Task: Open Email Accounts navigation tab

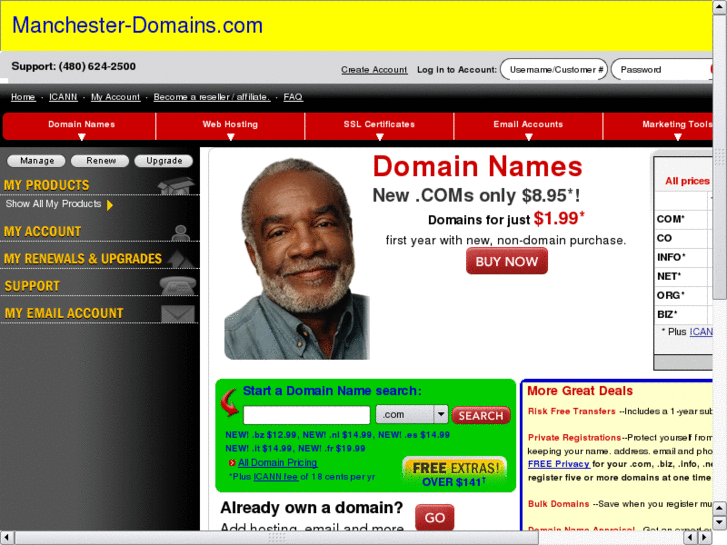Action: coord(528,126)
